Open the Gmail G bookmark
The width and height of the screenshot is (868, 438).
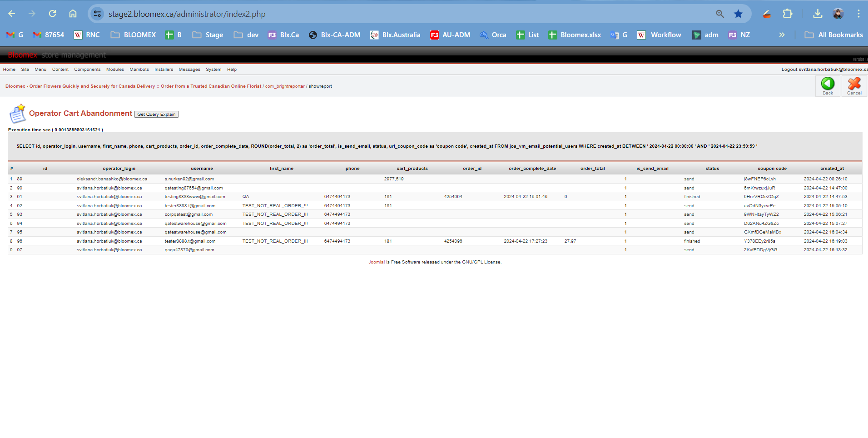coord(15,35)
